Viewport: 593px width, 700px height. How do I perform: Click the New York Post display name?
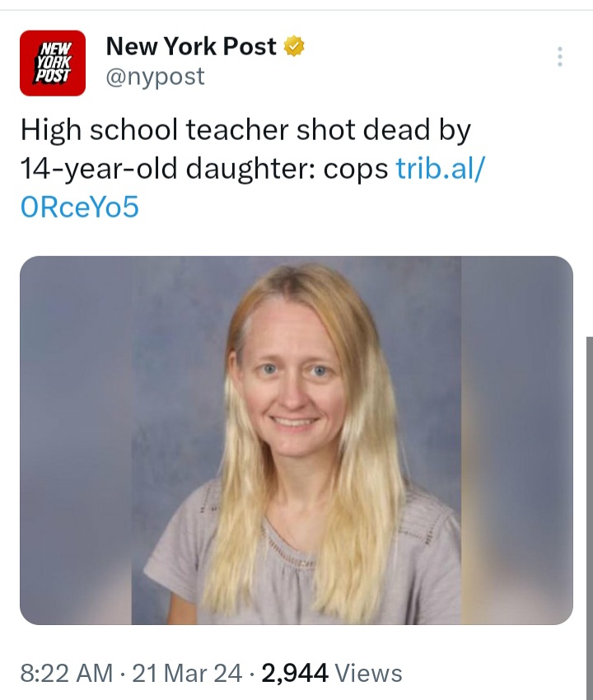pos(191,46)
